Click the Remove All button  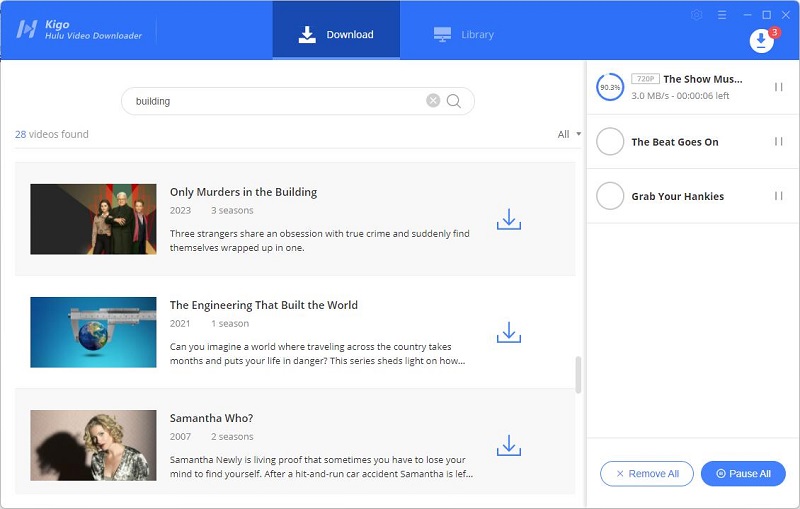647,474
